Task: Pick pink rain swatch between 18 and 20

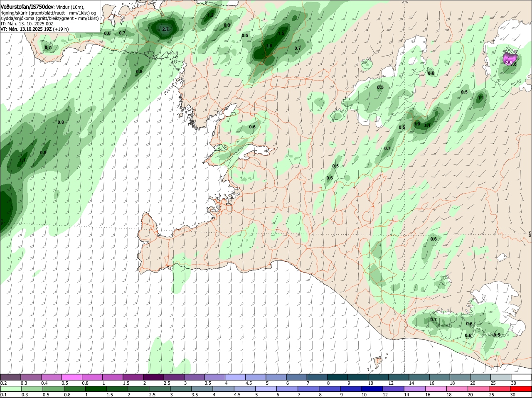Action: click(x=458, y=388)
